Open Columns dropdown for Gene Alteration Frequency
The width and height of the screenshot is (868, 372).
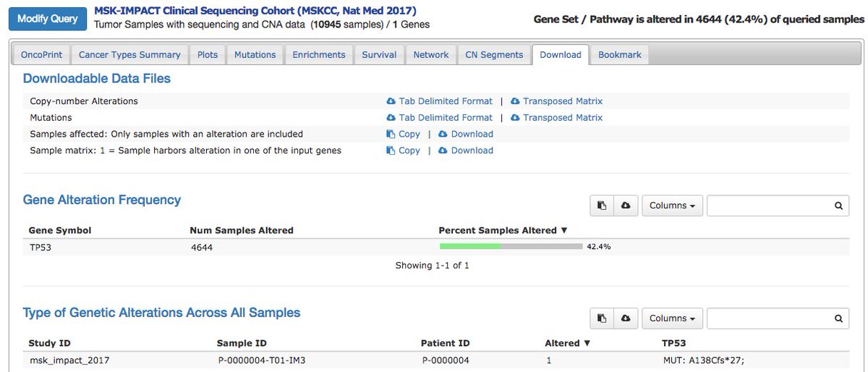point(672,206)
